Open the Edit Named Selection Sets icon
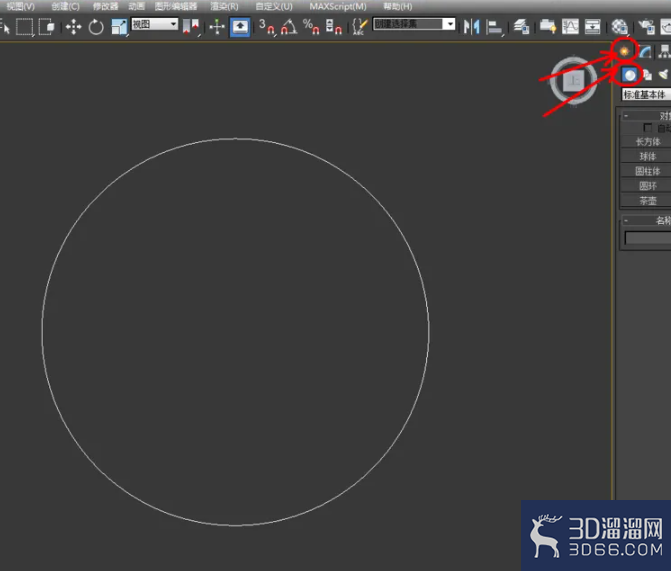 (359, 27)
